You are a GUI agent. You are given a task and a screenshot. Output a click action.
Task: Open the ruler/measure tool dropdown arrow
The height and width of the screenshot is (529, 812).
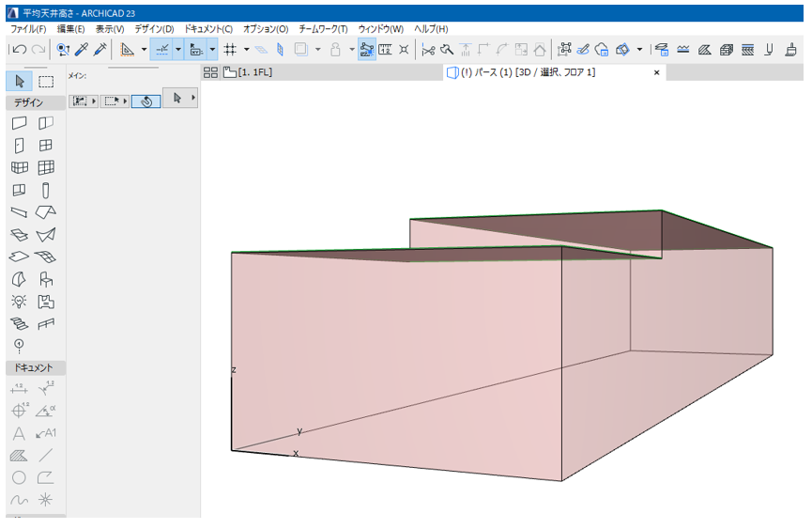pyautogui.click(x=144, y=49)
